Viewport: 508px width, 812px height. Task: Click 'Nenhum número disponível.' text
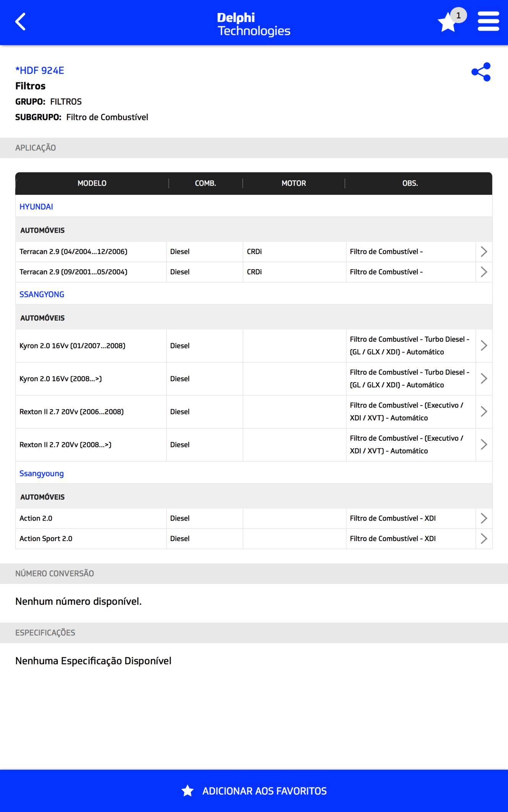[78, 602]
